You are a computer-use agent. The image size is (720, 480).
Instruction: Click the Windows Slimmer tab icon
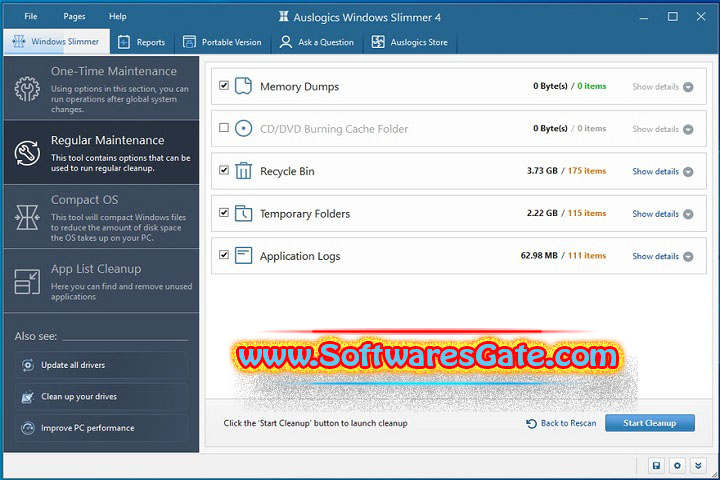pos(19,41)
